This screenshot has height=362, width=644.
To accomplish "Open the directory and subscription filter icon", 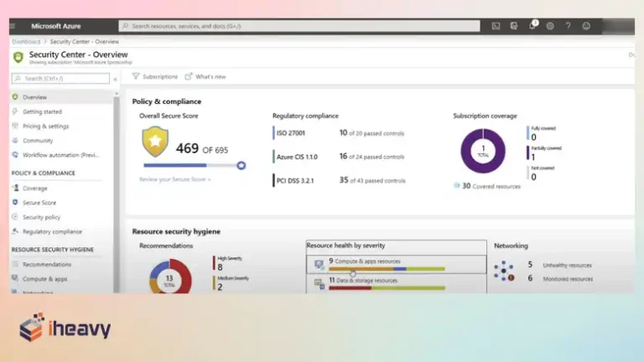I will tap(514, 26).
